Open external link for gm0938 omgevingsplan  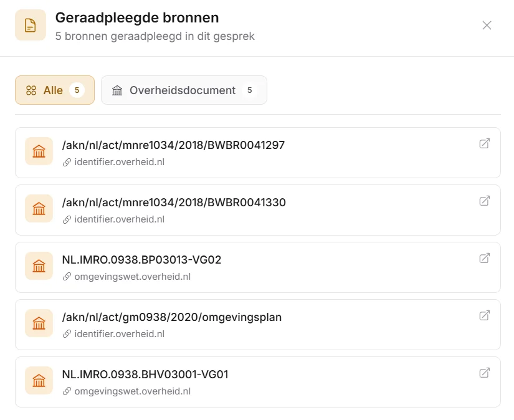pyautogui.click(x=484, y=315)
